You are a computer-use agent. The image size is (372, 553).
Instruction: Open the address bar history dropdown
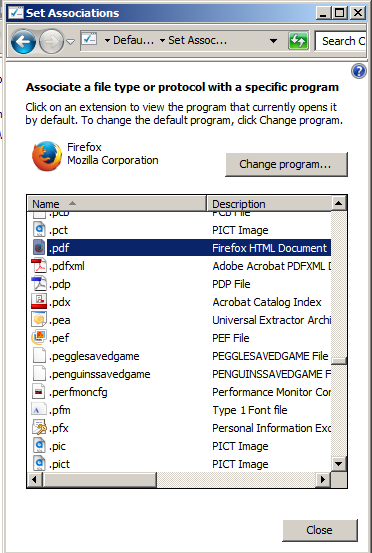(273, 41)
